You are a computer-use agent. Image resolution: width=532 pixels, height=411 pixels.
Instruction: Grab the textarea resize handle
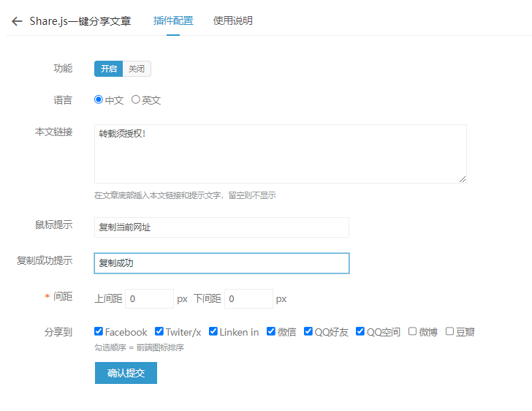[x=463, y=179]
